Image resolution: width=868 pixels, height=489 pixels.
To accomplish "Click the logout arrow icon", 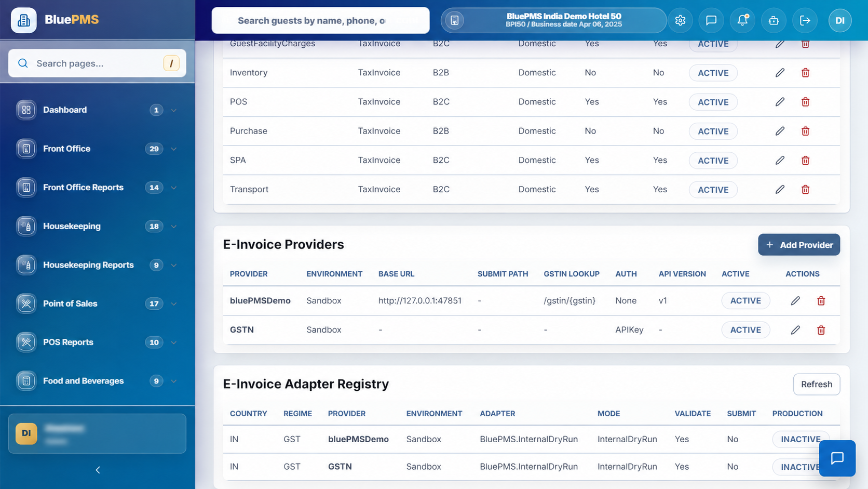I will [805, 20].
